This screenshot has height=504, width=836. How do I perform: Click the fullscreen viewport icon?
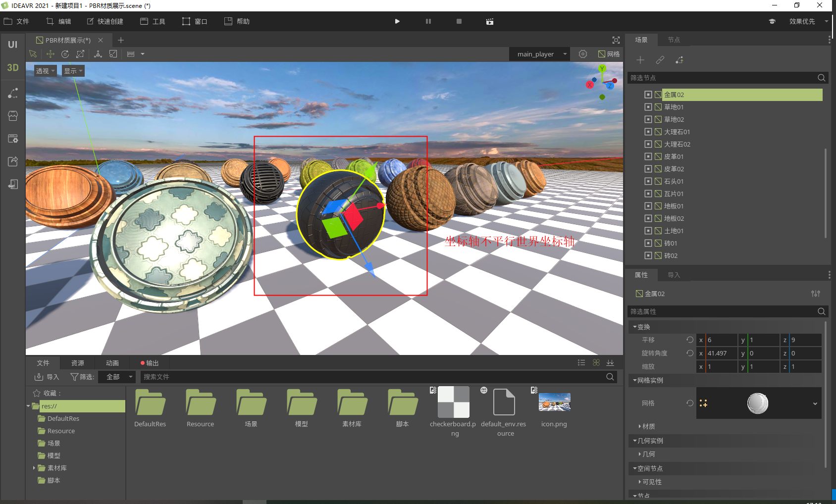[x=616, y=40]
